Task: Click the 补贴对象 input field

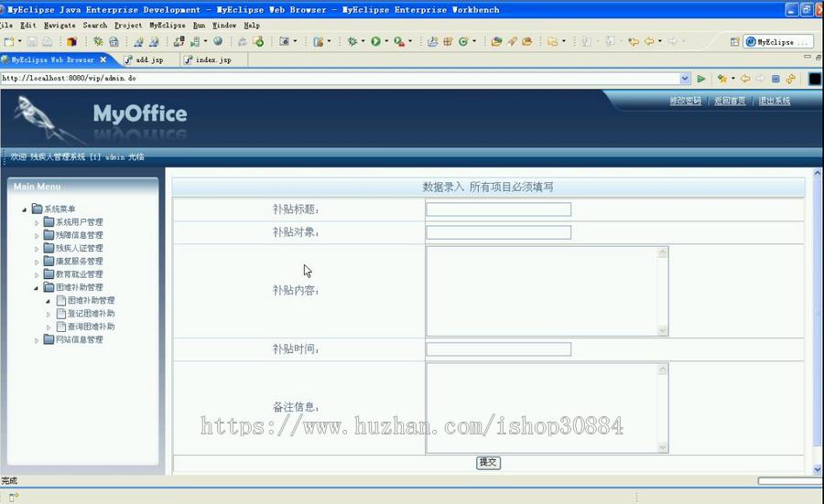Action: click(x=499, y=232)
